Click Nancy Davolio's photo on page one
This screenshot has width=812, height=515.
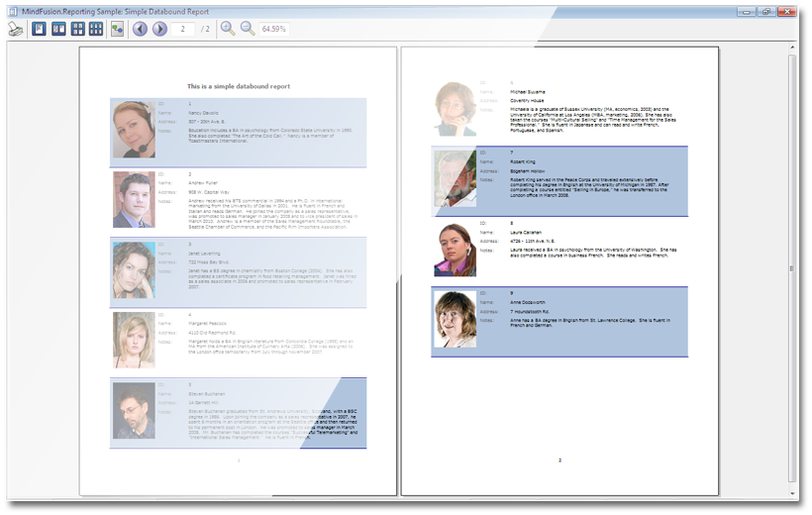(x=133, y=130)
